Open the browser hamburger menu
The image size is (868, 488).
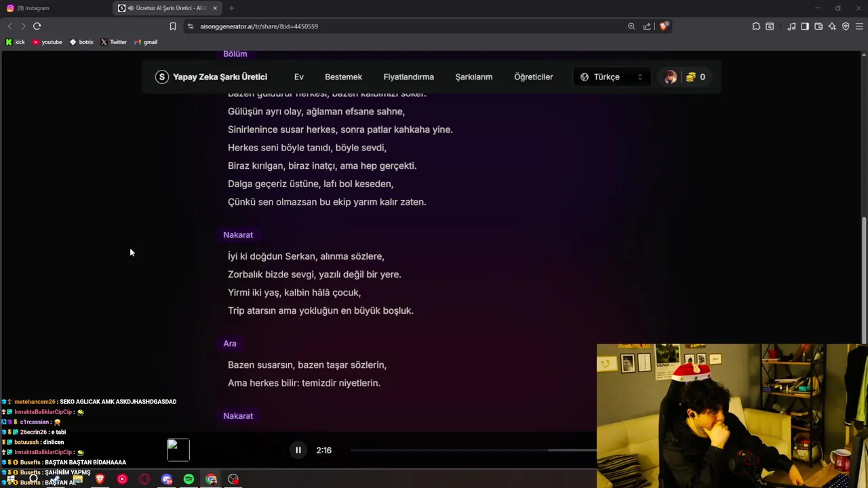pyautogui.click(x=859, y=26)
